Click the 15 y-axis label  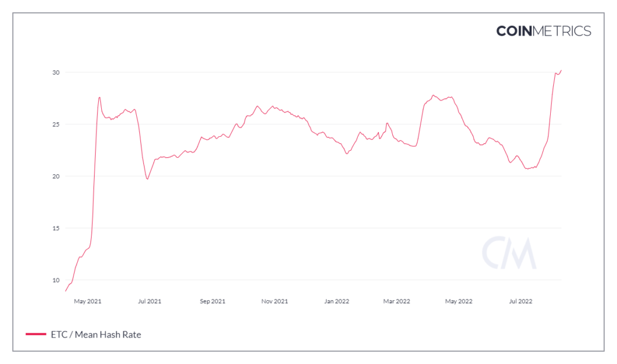coord(55,228)
